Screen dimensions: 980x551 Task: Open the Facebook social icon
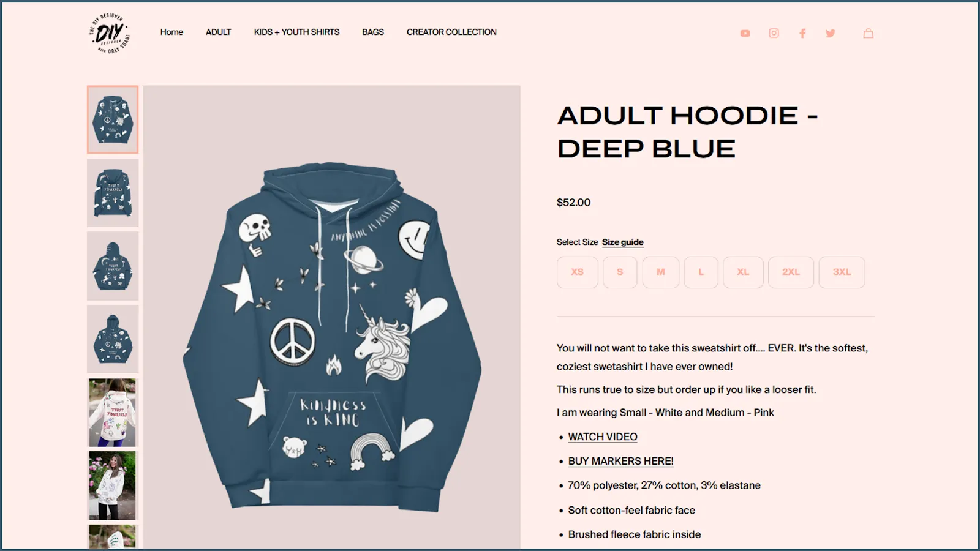[802, 33]
